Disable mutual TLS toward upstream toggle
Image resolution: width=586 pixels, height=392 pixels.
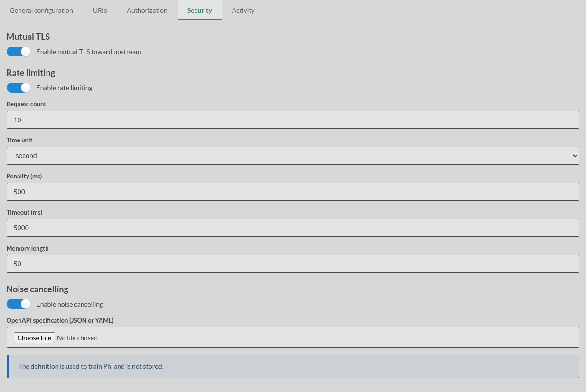point(19,52)
